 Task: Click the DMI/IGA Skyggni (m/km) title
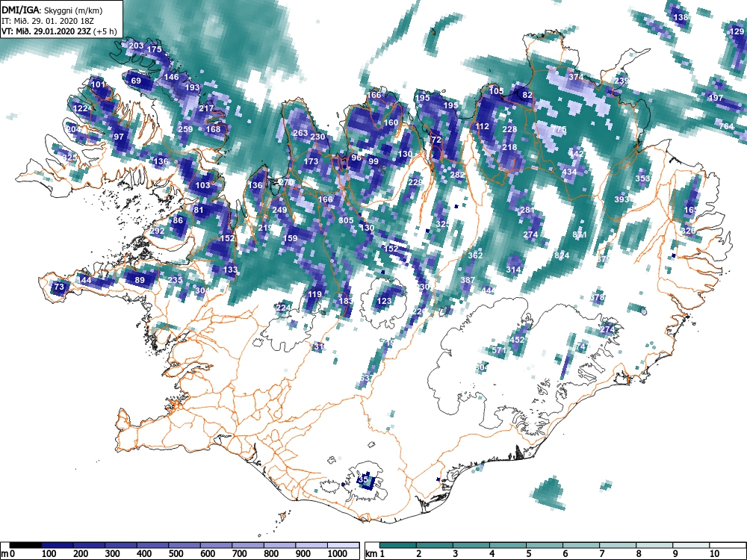pos(52,10)
